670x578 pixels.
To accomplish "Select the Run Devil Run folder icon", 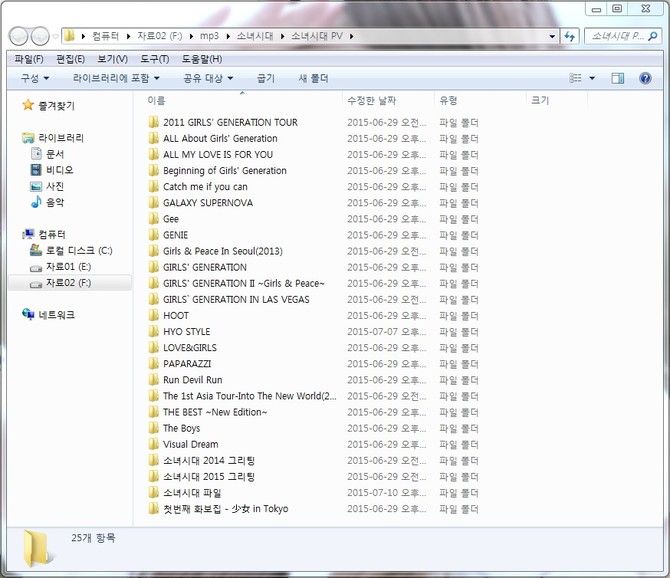I will [x=153, y=380].
